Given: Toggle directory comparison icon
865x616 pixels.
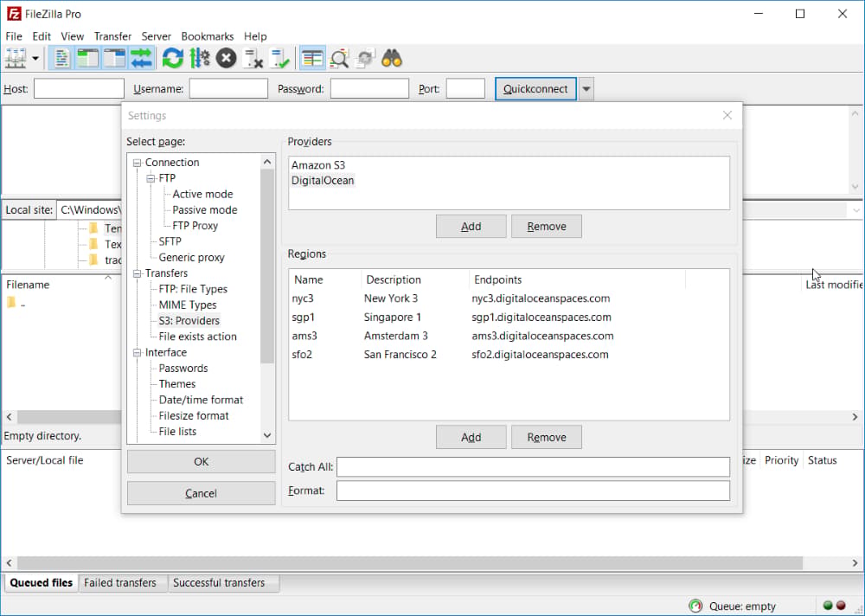Looking at the screenshot, I should [339, 58].
